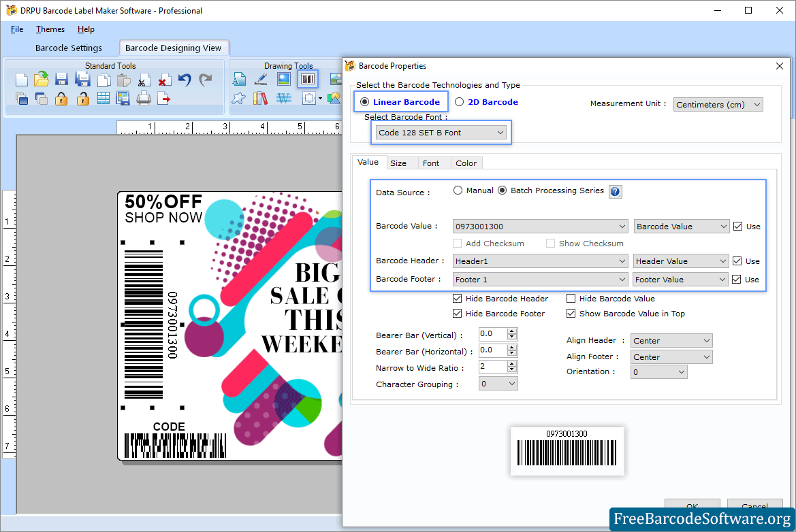Image resolution: width=796 pixels, height=532 pixels.
Task: Select the custom Shape star tool
Action: (238, 99)
